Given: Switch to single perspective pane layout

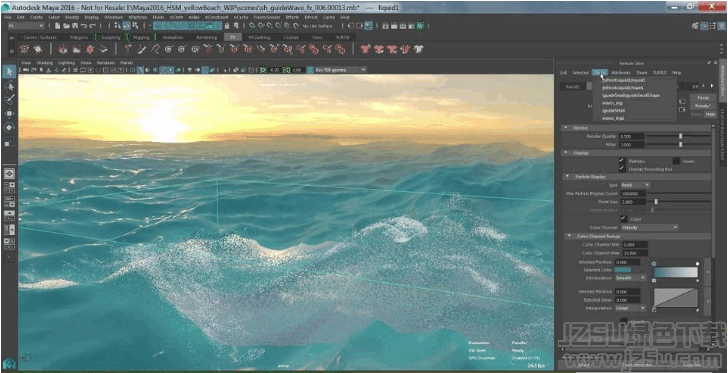Looking at the screenshot, I should tap(9, 173).
